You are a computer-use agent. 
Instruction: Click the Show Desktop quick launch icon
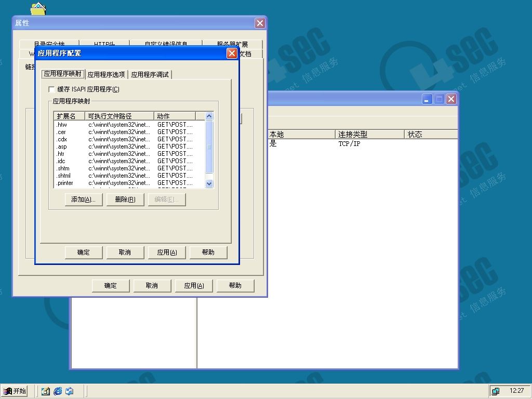[46, 391]
